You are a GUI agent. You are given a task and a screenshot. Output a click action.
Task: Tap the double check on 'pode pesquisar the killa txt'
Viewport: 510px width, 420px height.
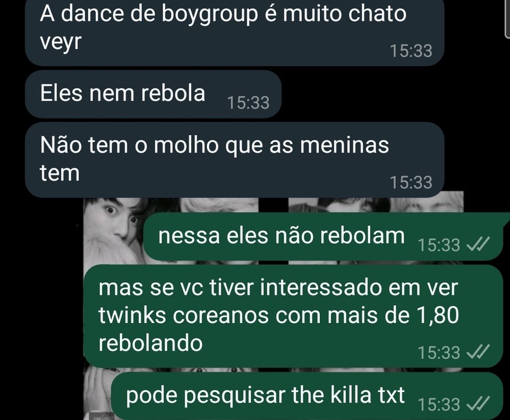pyautogui.click(x=478, y=403)
